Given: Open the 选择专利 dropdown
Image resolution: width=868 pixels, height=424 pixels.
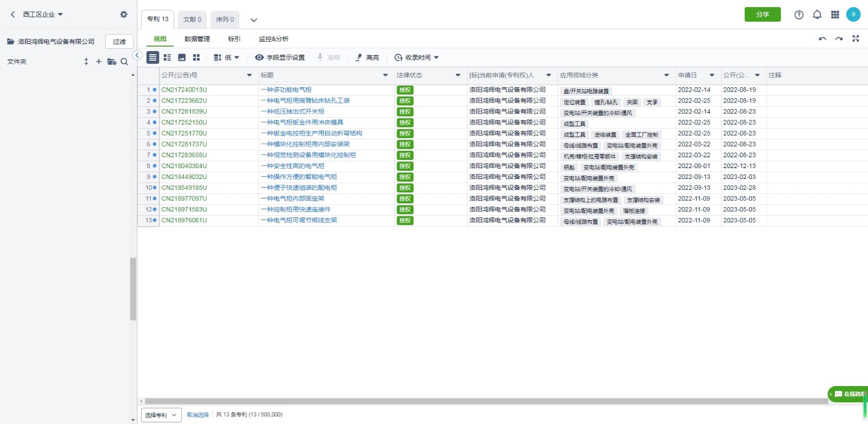Looking at the screenshot, I should 161,415.
